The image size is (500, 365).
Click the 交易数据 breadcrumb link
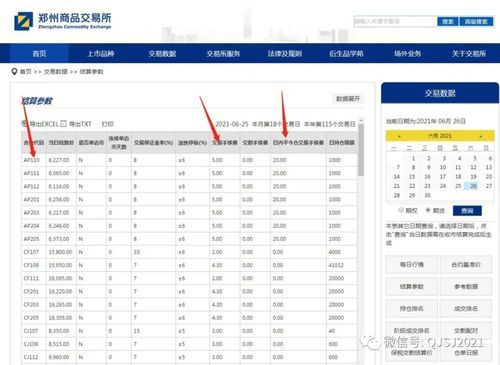pyautogui.click(x=56, y=71)
